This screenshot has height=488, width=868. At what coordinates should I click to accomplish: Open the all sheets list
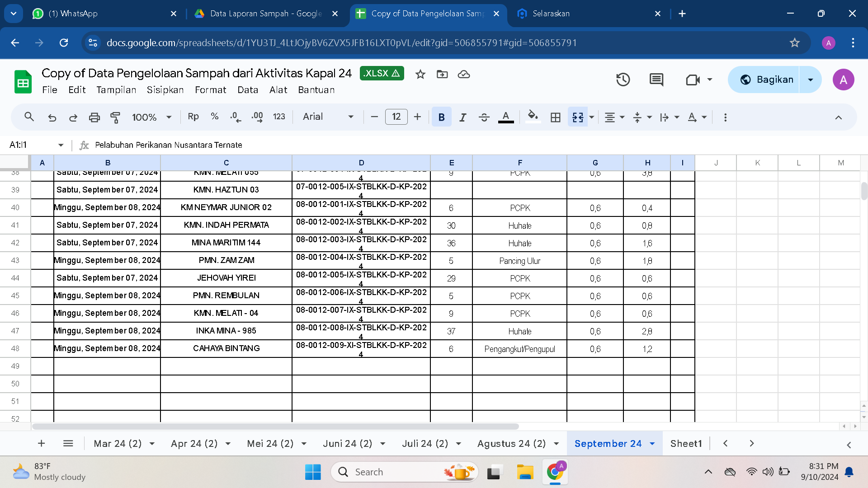pos(68,443)
